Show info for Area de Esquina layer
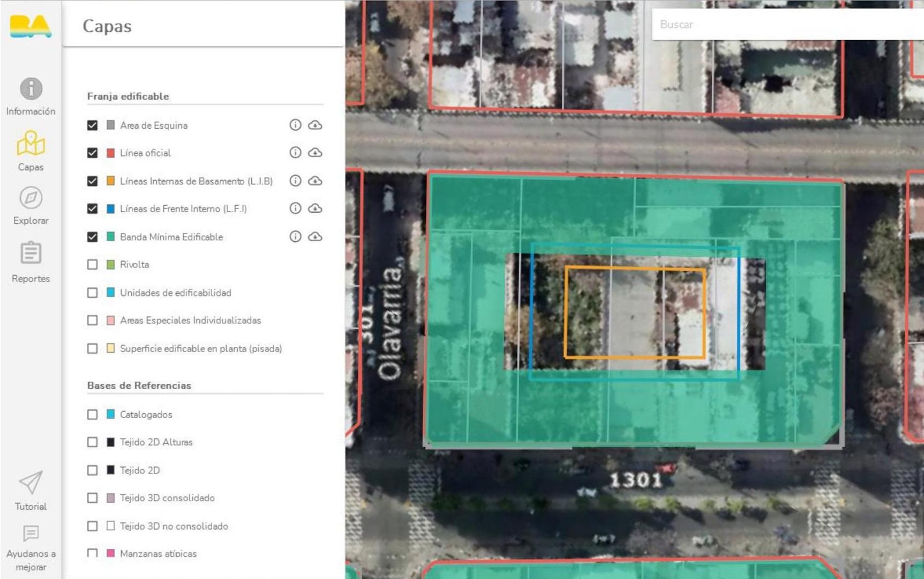The height and width of the screenshot is (579, 924). pyautogui.click(x=295, y=125)
